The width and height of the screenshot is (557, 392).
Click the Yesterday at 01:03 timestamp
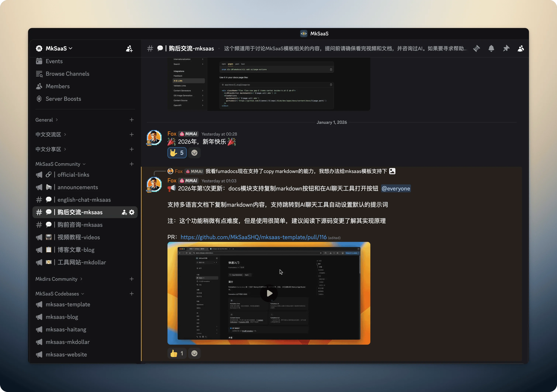(x=219, y=181)
